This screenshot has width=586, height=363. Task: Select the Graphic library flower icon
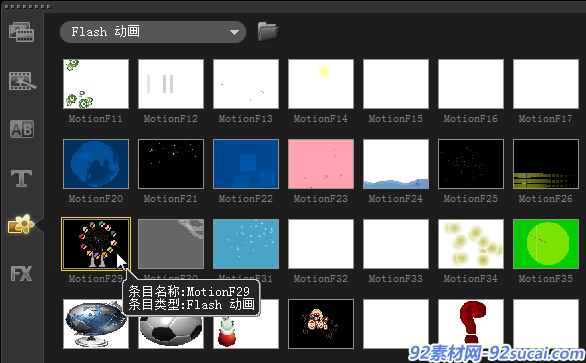coord(21,224)
